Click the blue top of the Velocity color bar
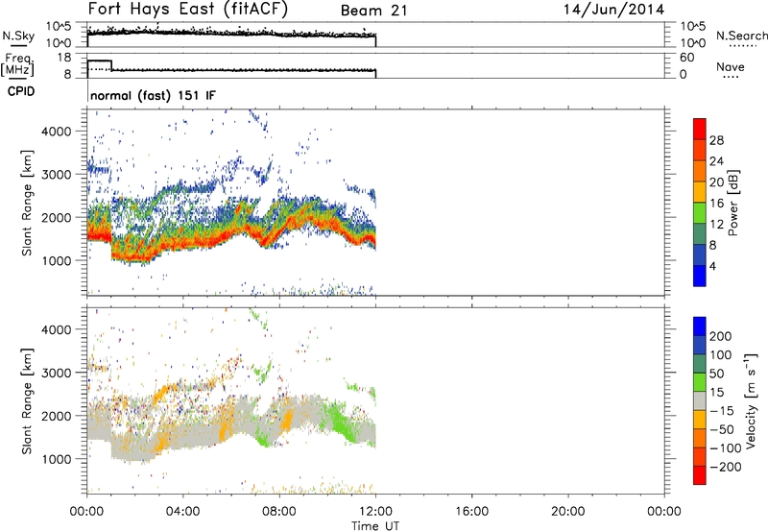 point(700,326)
